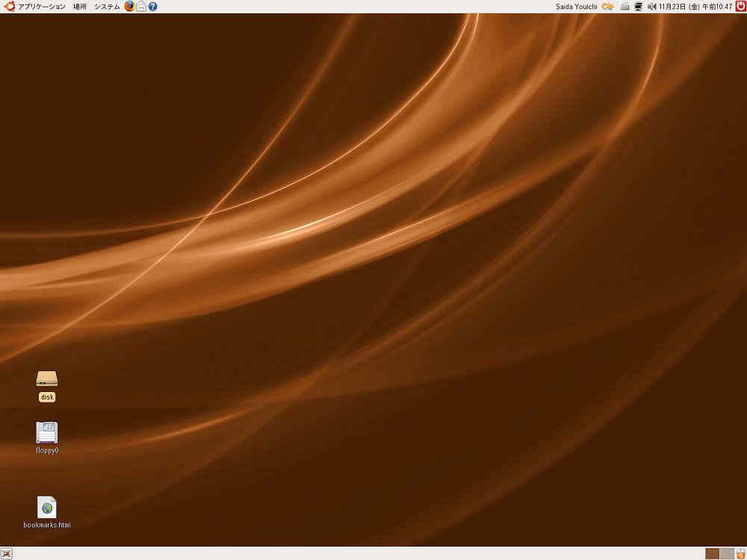Click the "bookmarks.html" label text
747x560 pixels.
[x=47, y=525]
